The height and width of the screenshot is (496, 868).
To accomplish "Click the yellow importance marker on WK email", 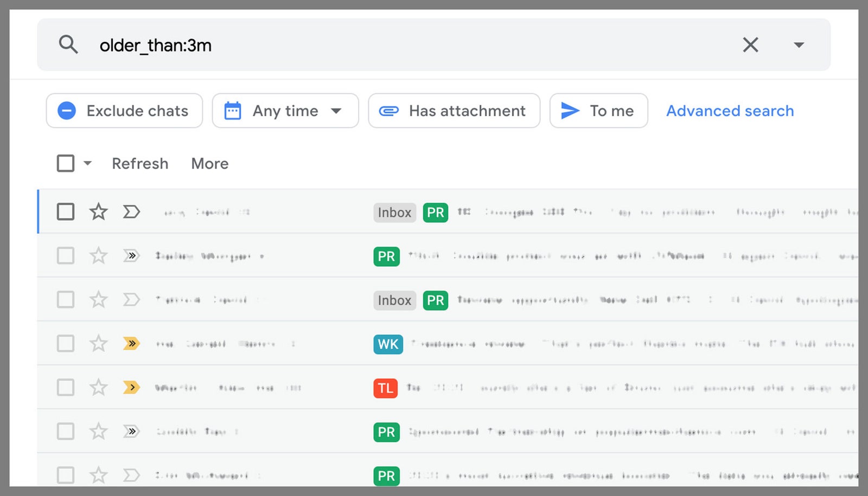I will click(x=131, y=343).
